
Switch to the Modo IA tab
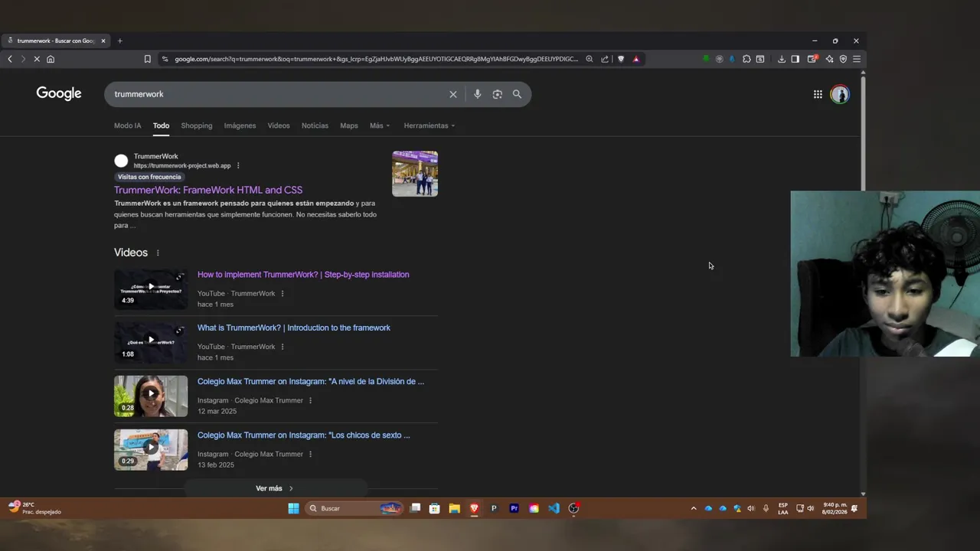pos(128,126)
